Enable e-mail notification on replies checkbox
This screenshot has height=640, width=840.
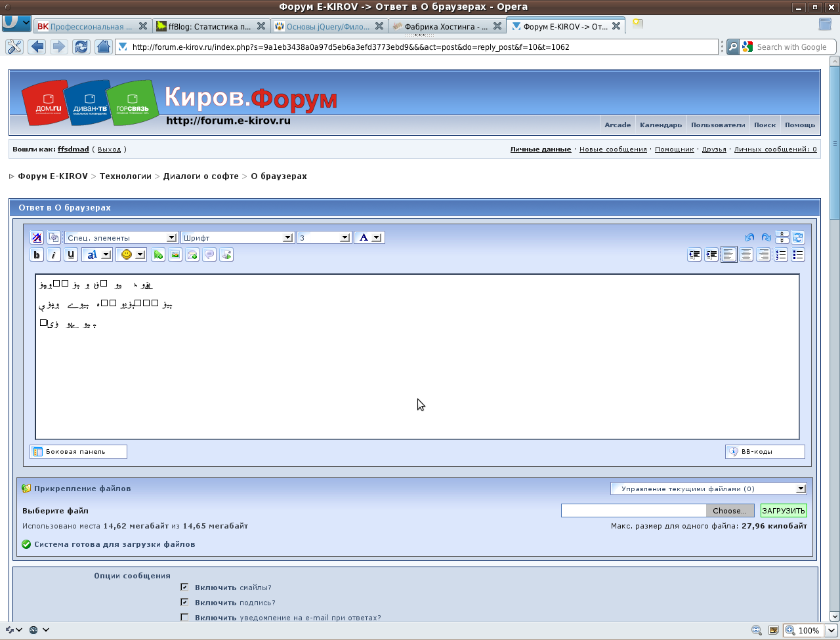[184, 617]
